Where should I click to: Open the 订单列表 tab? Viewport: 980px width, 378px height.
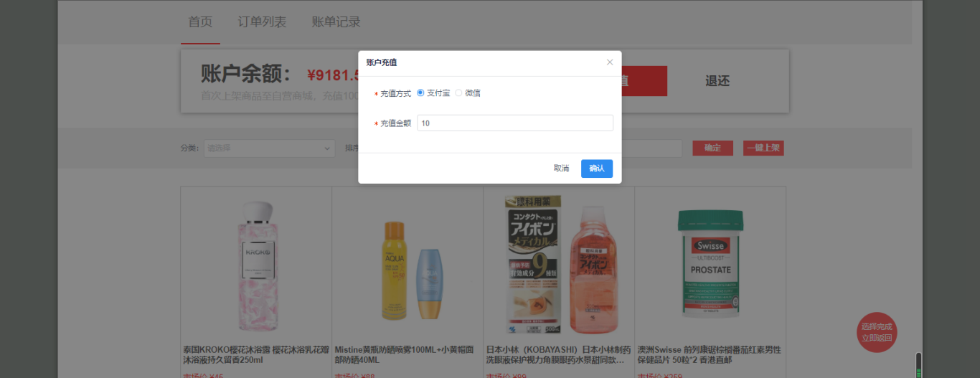pos(262,22)
